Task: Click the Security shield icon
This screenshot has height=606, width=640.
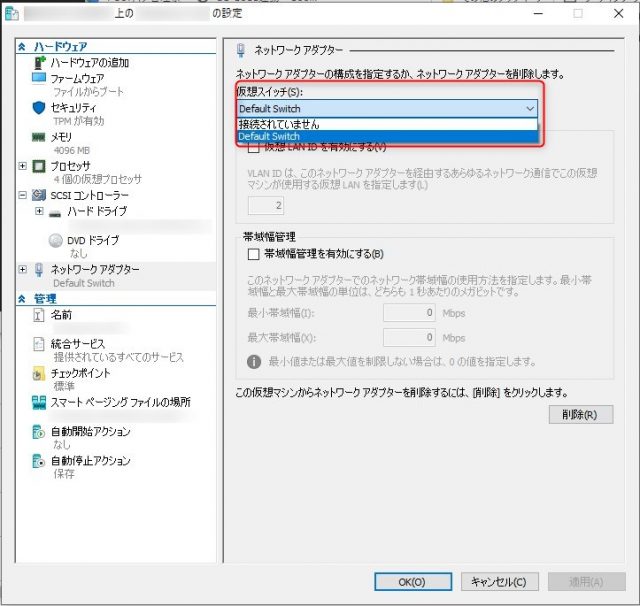Action: 38,108
